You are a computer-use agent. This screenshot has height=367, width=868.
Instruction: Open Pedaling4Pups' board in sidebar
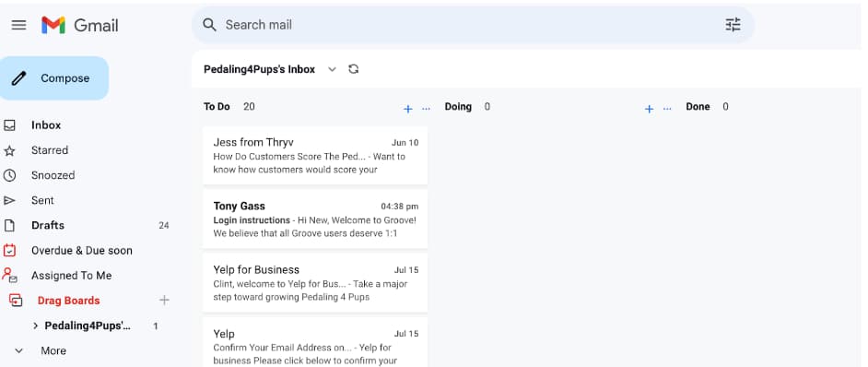pyautogui.click(x=88, y=326)
